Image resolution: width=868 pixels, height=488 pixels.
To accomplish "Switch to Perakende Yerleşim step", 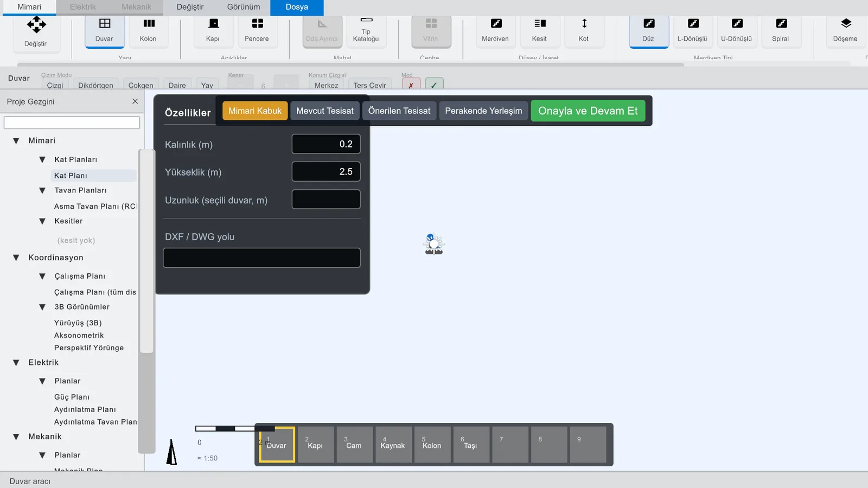I will click(483, 111).
